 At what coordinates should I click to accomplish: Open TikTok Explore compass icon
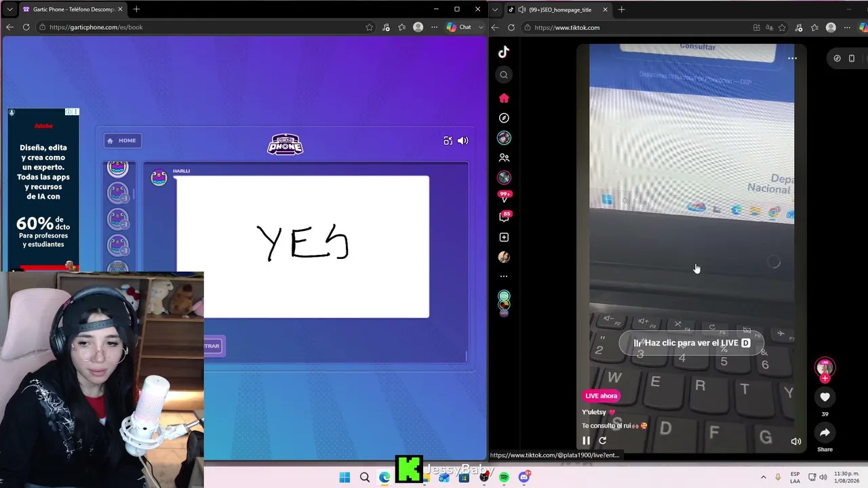pyautogui.click(x=504, y=118)
